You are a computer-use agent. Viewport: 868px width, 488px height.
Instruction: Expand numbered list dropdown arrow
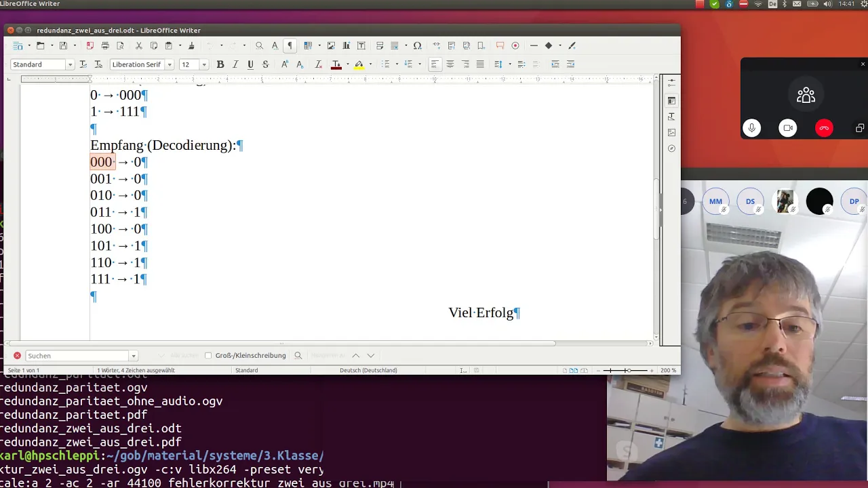tap(420, 64)
